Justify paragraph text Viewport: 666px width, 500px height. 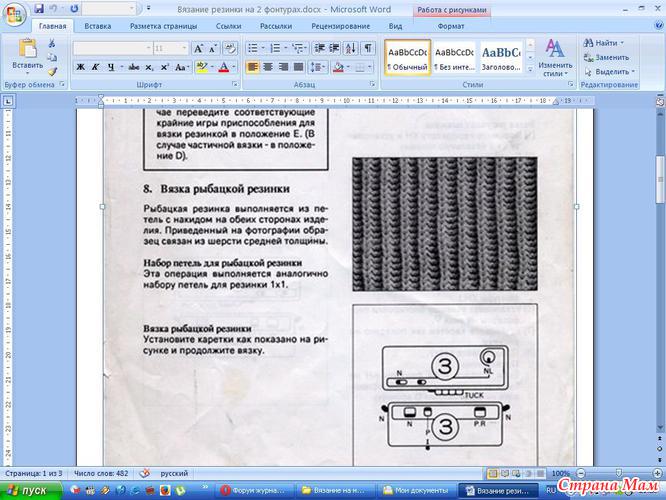click(299, 67)
